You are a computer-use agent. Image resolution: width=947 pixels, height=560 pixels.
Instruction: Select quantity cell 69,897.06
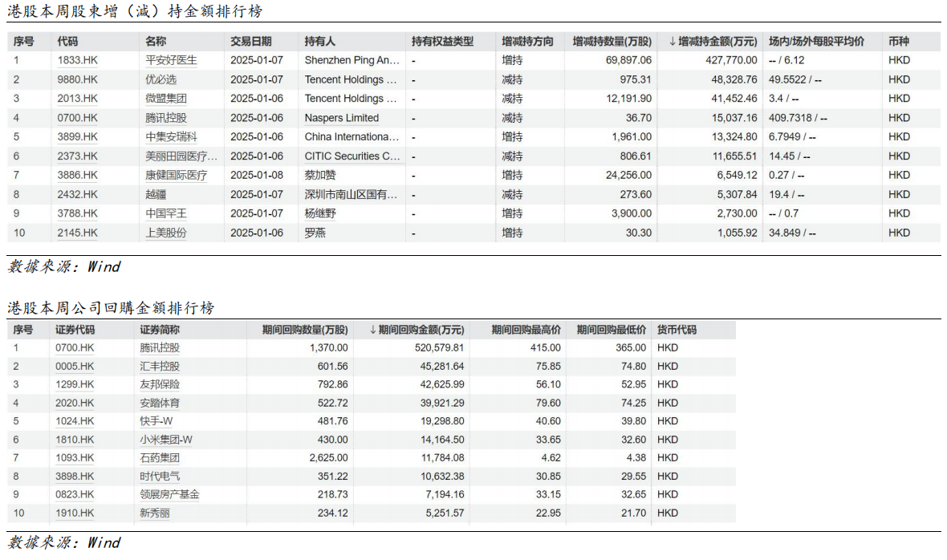point(628,60)
